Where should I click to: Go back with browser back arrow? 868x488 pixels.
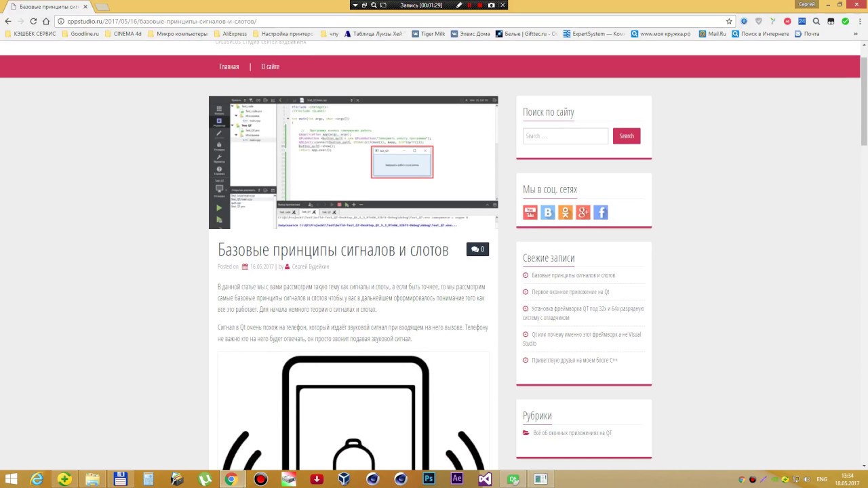[x=8, y=21]
